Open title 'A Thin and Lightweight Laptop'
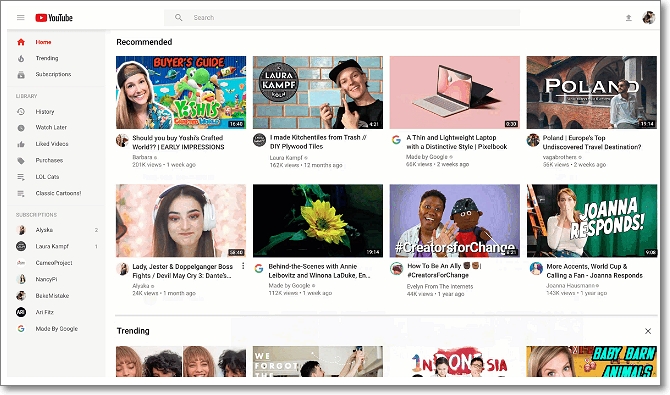The height and width of the screenshot is (395, 670). click(456, 142)
